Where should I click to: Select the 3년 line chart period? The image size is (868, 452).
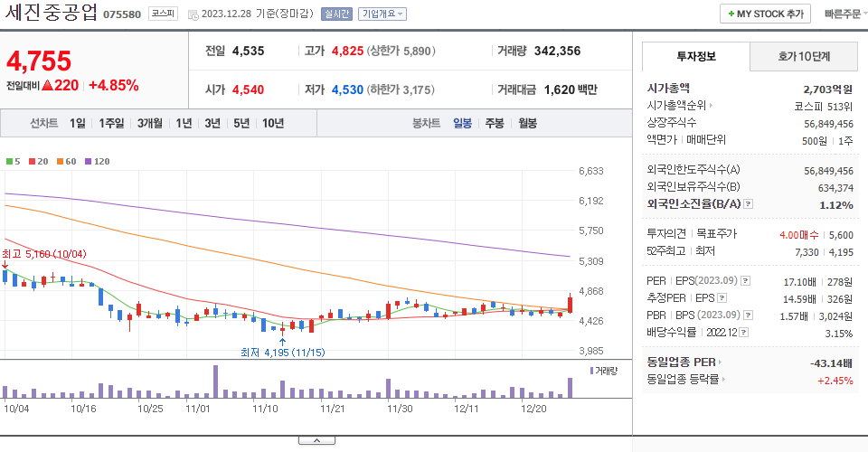coord(212,123)
